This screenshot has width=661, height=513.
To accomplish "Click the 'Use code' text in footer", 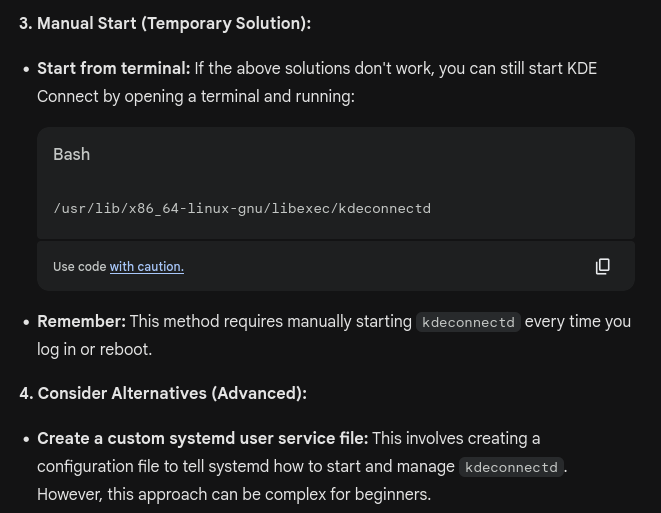I will pyautogui.click(x=80, y=267).
